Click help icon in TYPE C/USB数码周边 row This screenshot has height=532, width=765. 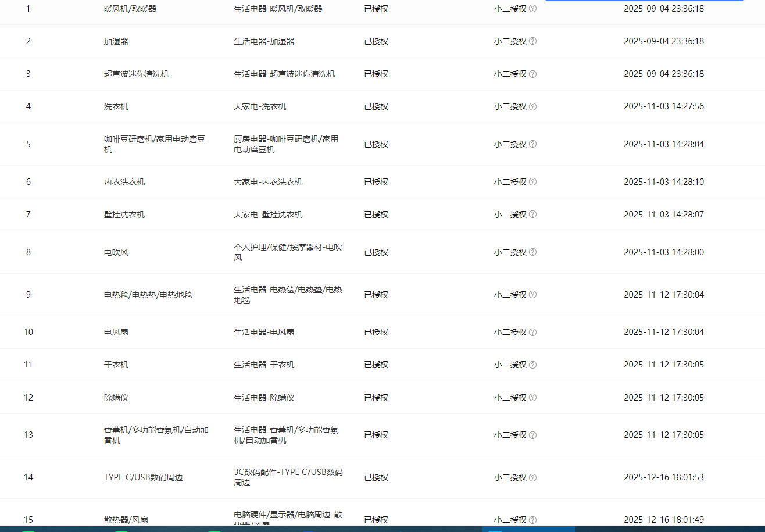(x=532, y=477)
